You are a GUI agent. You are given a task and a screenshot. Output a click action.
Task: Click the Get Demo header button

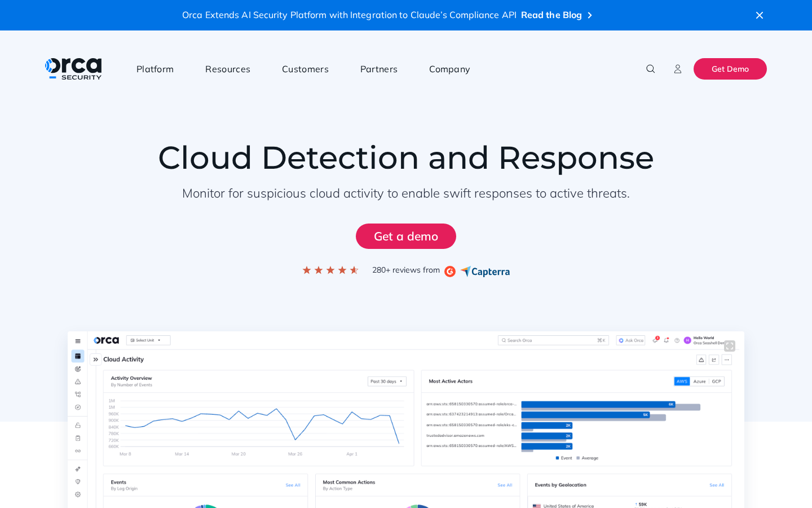(730, 69)
